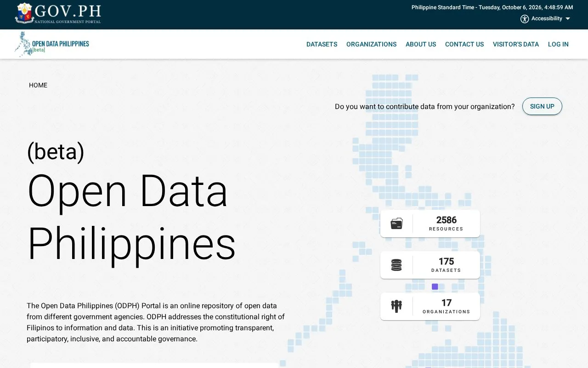The height and width of the screenshot is (368, 588).
Task: Click the GOV.PH national portal logo
Action: (x=58, y=13)
